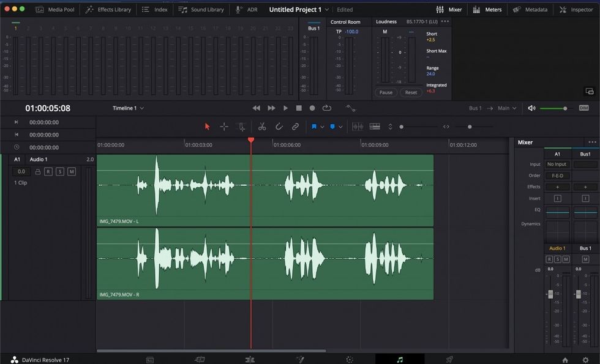This screenshot has height=364, width=600.
Task: Click the 0.0 track volume field
Action: (x=21, y=172)
